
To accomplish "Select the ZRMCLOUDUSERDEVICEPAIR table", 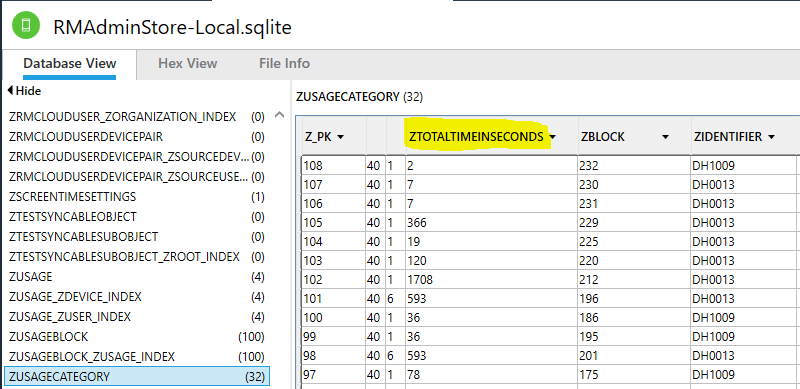I will click(x=137, y=137).
